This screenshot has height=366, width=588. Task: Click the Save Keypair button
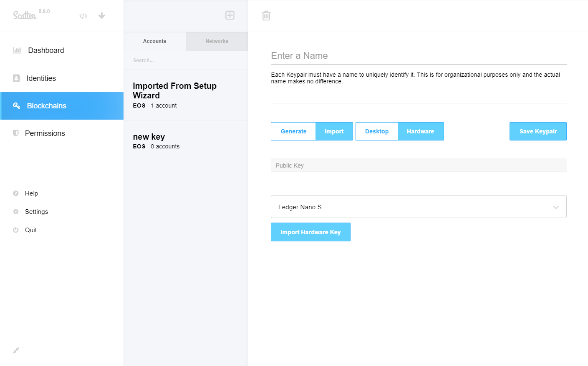538,131
